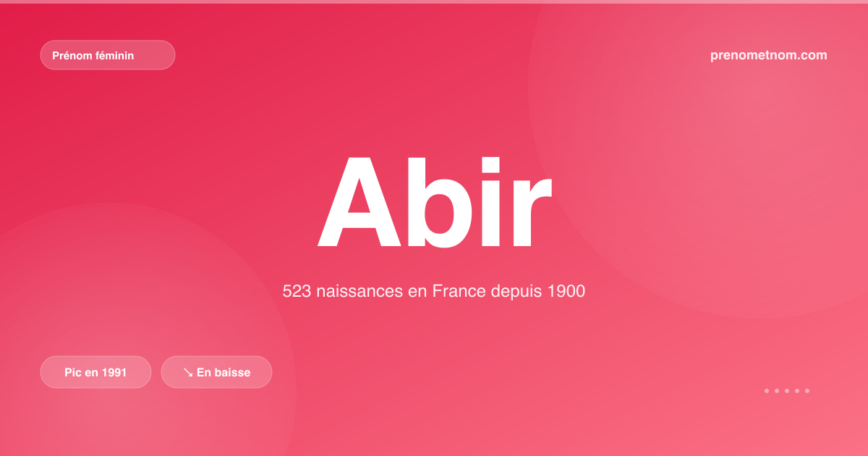Click the '523 naissances en France depuis 1900' text

pos(434,292)
